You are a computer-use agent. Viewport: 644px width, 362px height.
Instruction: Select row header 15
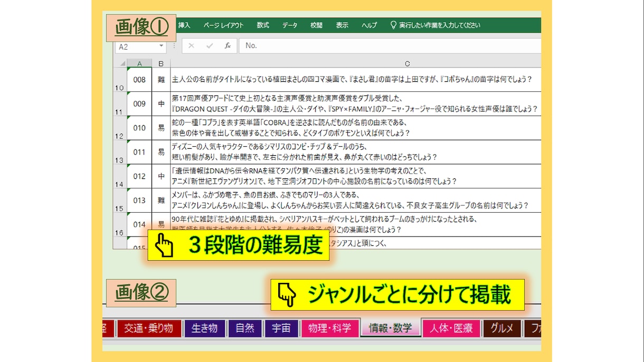(120, 201)
